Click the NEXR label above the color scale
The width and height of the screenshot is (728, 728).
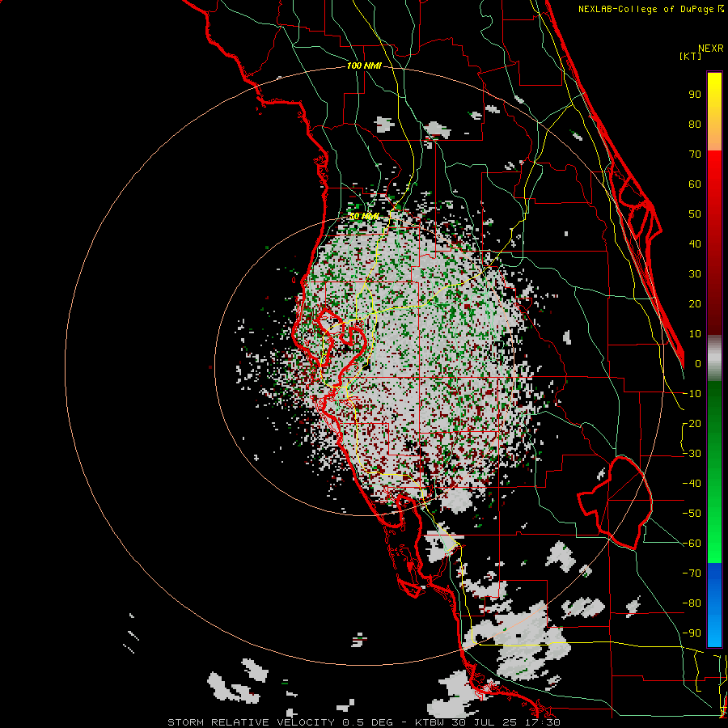tap(710, 49)
